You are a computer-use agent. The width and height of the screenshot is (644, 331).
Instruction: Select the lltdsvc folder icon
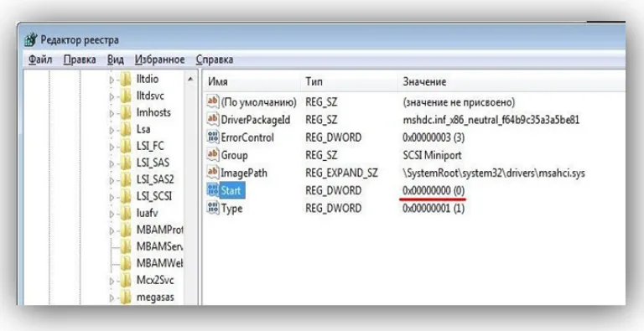click(x=126, y=96)
